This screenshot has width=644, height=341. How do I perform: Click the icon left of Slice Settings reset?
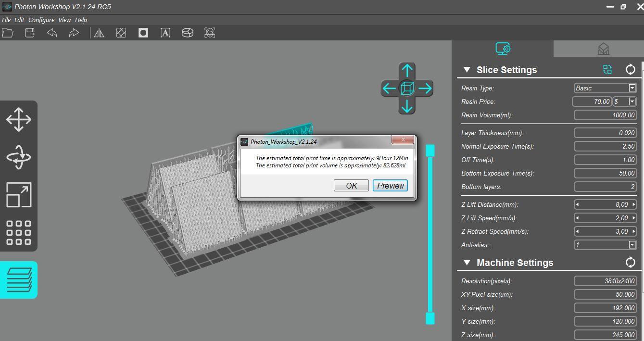click(607, 70)
